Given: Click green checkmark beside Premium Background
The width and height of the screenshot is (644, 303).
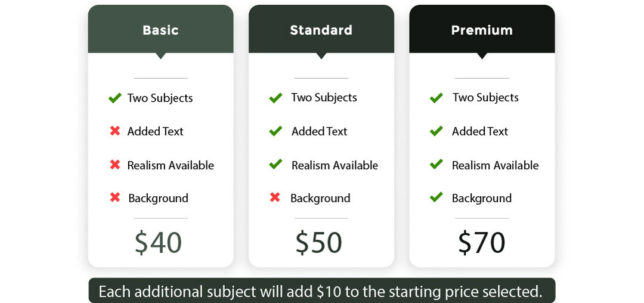Looking at the screenshot, I should (436, 197).
